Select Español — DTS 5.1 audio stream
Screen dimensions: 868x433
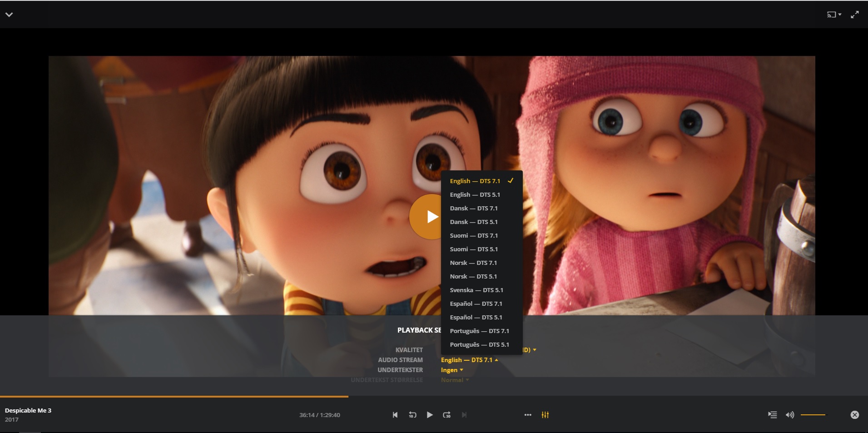coord(481,317)
